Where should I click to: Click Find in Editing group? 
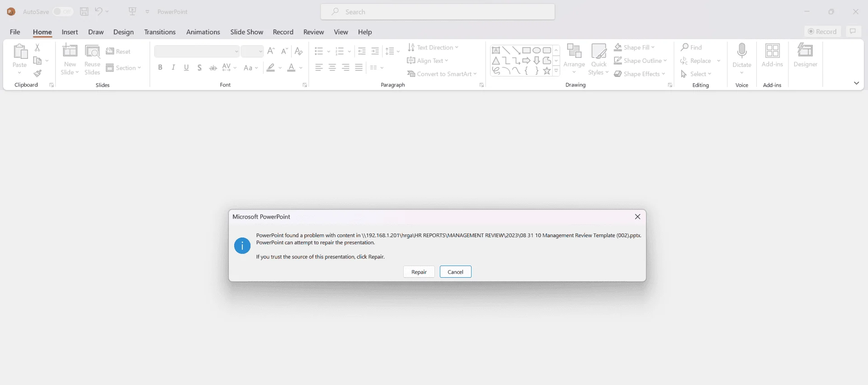tap(692, 48)
